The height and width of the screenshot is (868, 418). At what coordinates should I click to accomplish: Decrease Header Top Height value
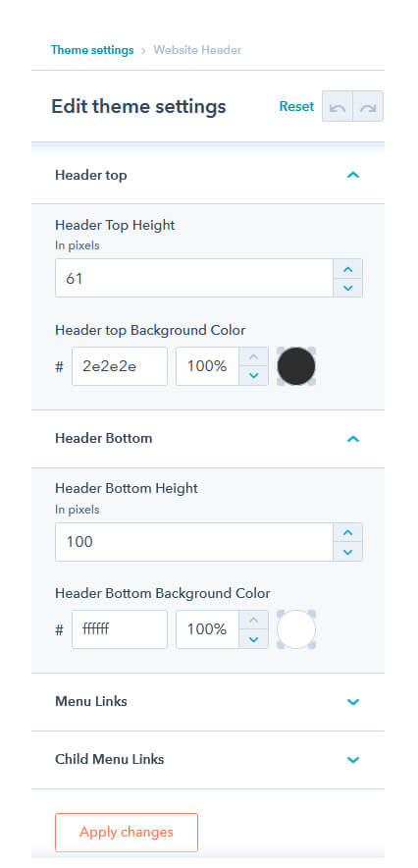click(347, 288)
